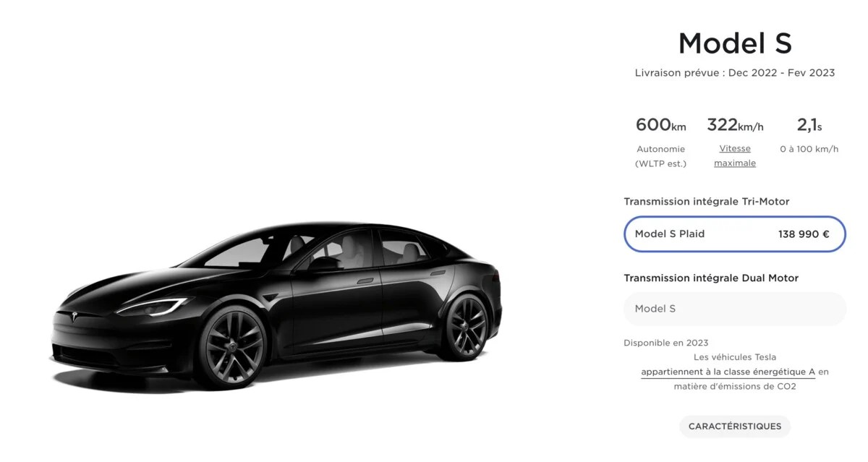This screenshot has width=868, height=462.
Task: Click the illuminated front headlight
Action: click(x=153, y=307)
